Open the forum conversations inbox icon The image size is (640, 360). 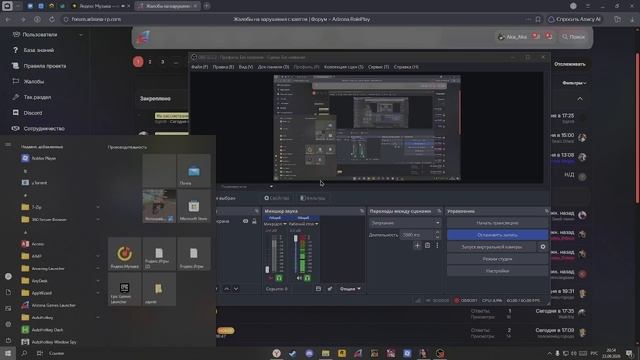[536, 37]
